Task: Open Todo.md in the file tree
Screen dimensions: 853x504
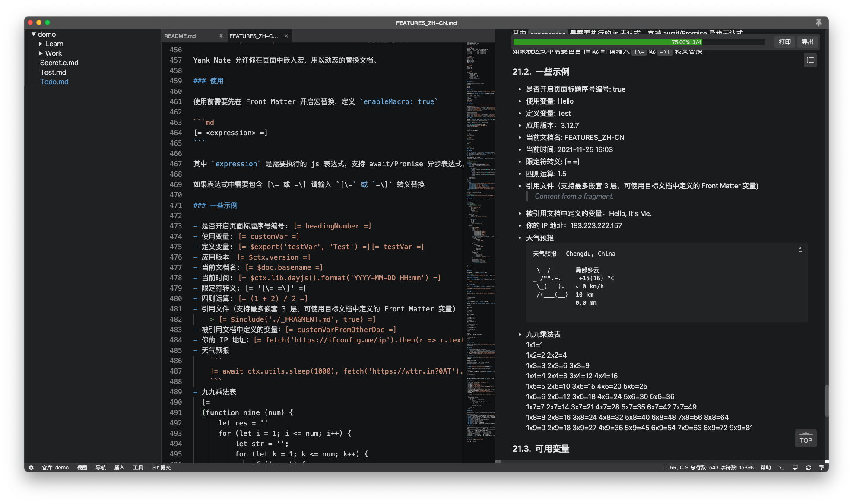Action: pos(54,82)
